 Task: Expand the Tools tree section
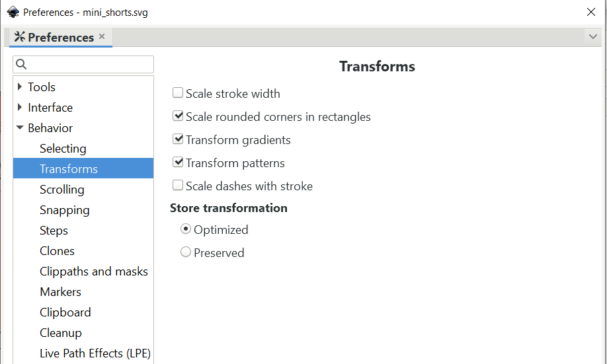point(20,87)
